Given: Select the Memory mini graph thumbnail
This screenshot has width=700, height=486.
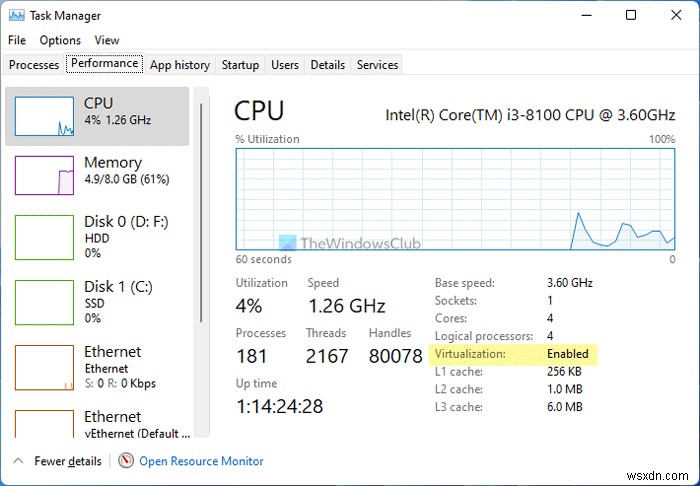Looking at the screenshot, I should [44, 175].
